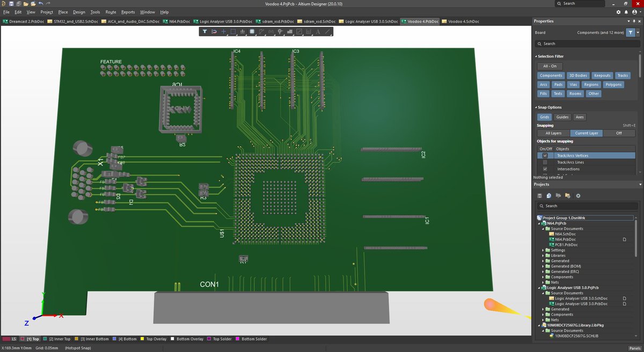Collapse the Selection Filter section
The width and height of the screenshot is (644, 352).
click(x=536, y=56)
